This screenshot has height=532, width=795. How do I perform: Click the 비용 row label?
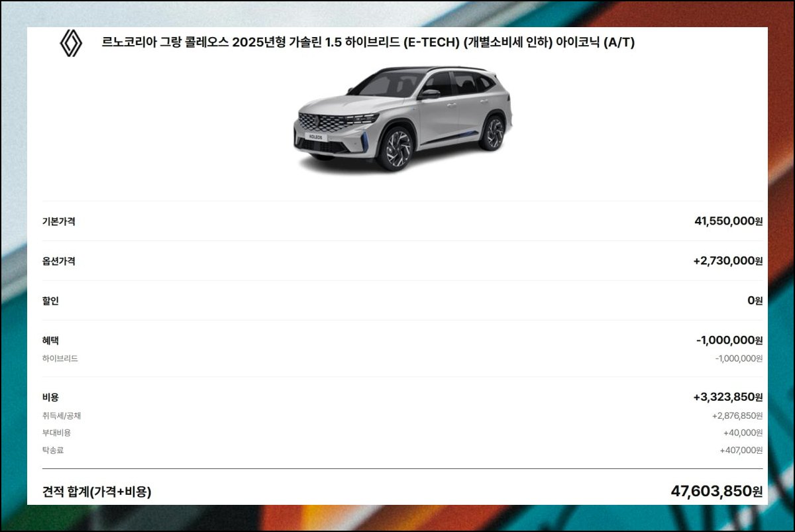click(50, 398)
